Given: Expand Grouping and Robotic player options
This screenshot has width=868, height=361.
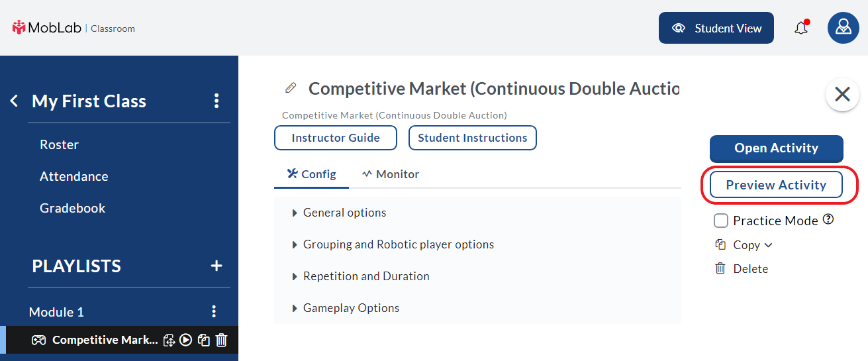Looking at the screenshot, I should pyautogui.click(x=477, y=244).
